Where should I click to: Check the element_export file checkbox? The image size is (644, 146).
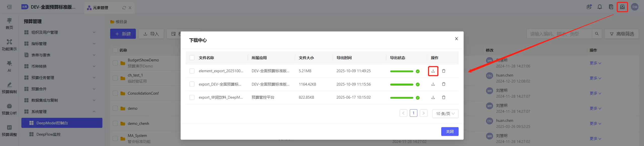[x=192, y=71]
